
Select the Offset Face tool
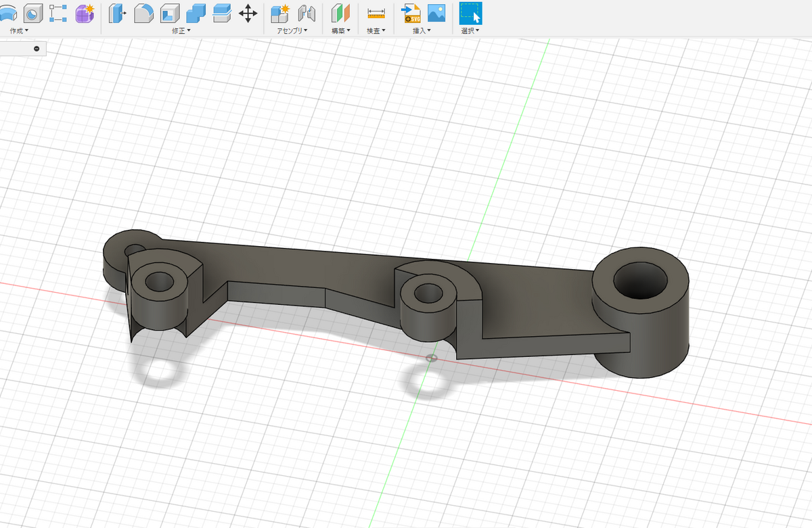pos(222,13)
